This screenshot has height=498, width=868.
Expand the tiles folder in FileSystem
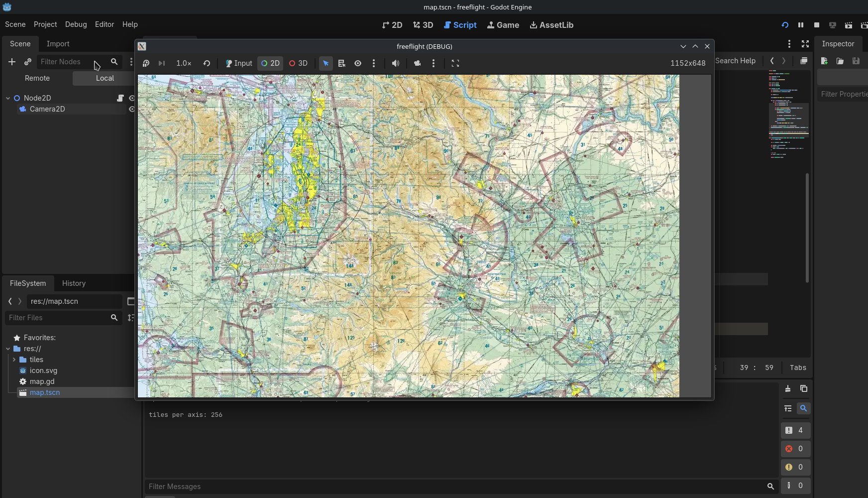pyautogui.click(x=14, y=360)
